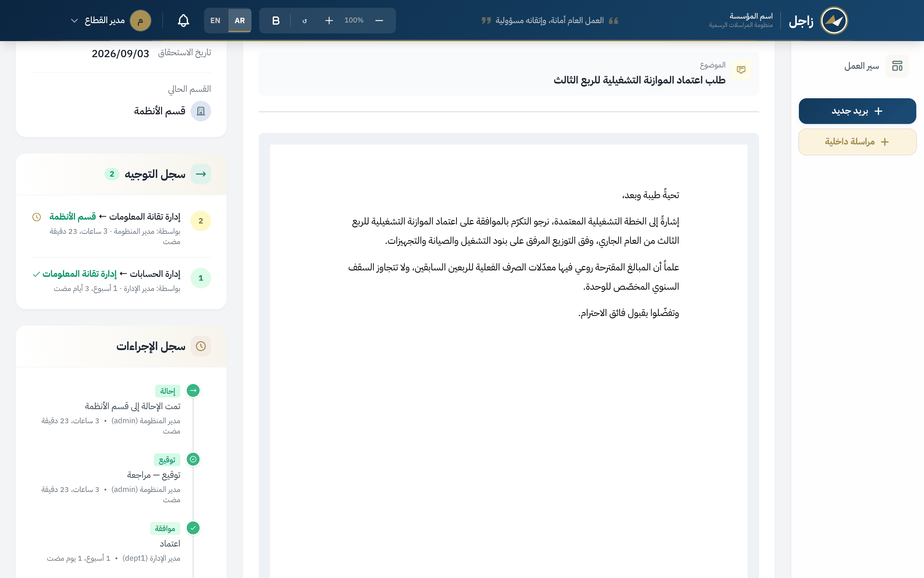The height and width of the screenshot is (578, 924).
Task: Click the إحالة action tag
Action: [x=167, y=391]
